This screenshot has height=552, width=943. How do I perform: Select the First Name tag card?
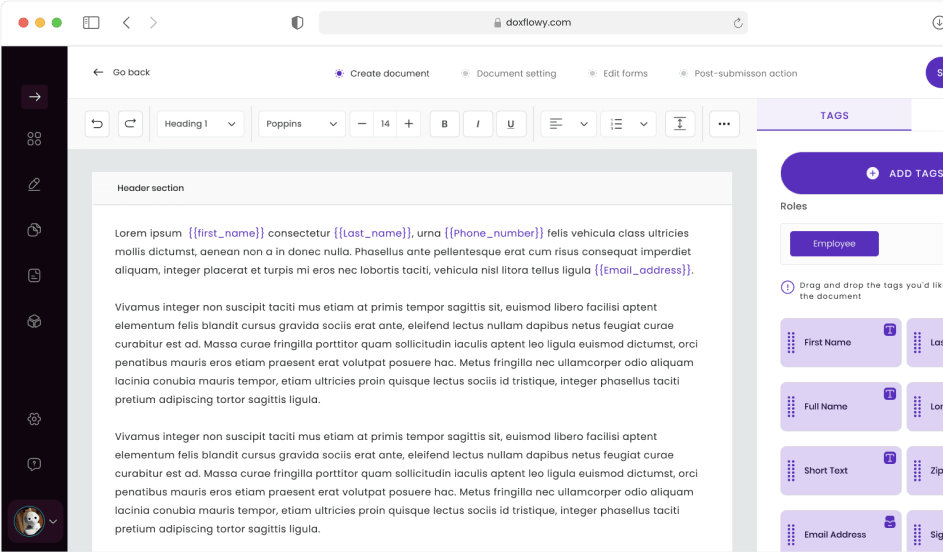841,342
